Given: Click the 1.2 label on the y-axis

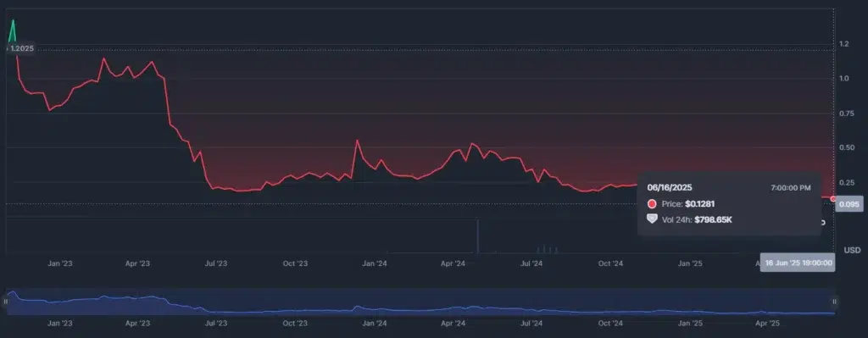Looking at the screenshot, I should point(844,44).
